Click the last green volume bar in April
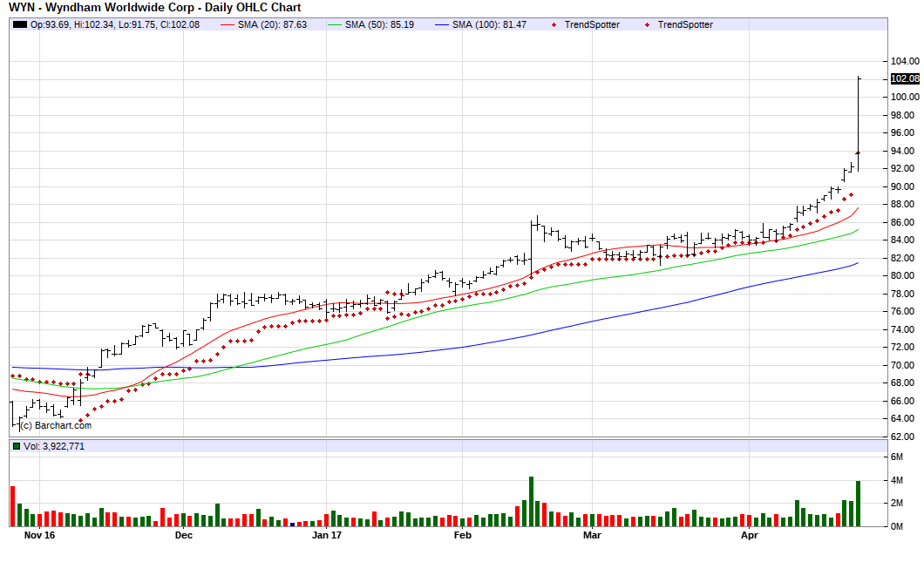 pyautogui.click(x=858, y=504)
